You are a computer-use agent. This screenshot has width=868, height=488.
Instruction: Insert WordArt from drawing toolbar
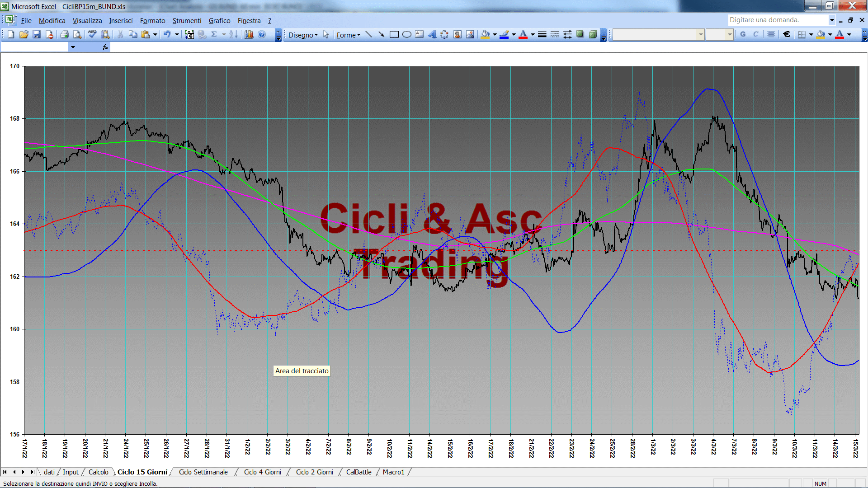(x=432, y=34)
